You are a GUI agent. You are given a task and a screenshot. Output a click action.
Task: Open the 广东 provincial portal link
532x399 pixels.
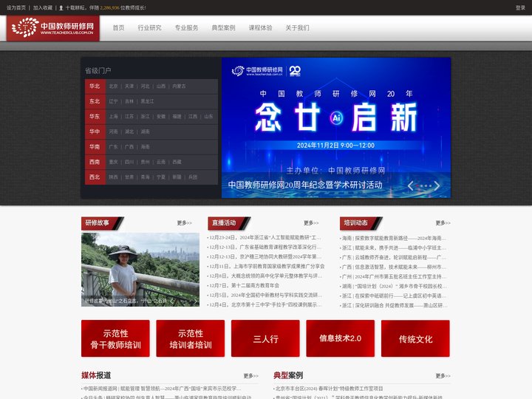[113, 147]
